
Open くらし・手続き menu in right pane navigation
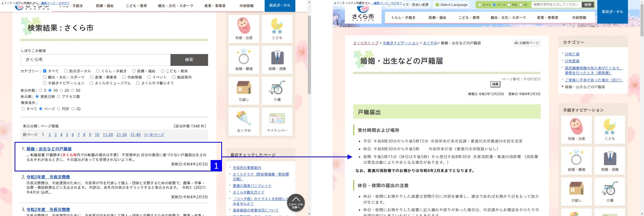click(x=403, y=18)
